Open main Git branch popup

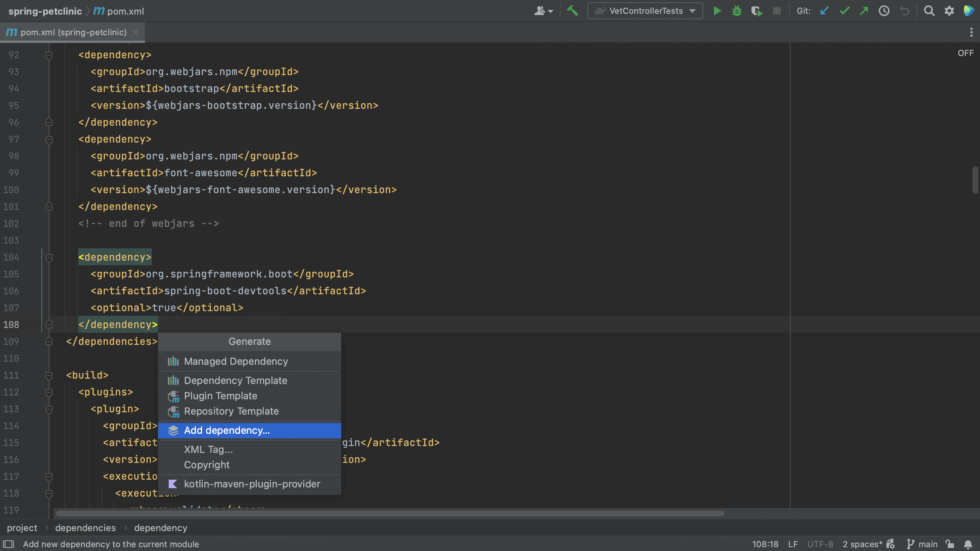(x=928, y=544)
